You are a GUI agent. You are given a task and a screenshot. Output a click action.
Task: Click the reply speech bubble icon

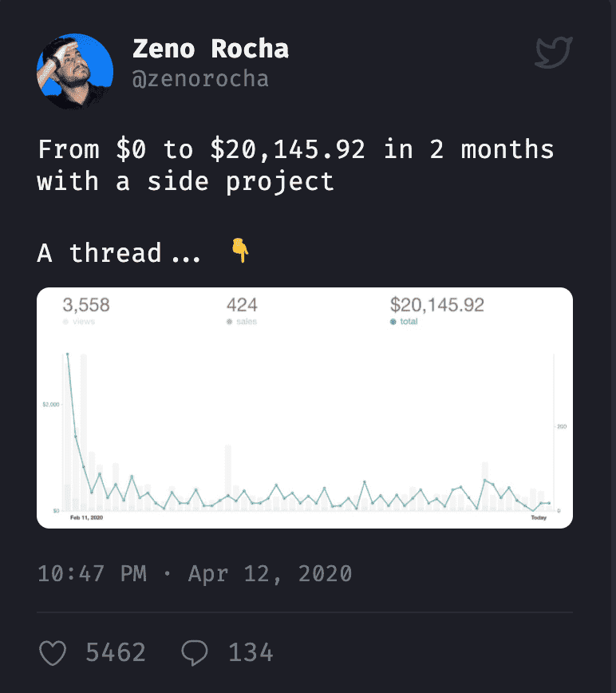tap(194, 653)
